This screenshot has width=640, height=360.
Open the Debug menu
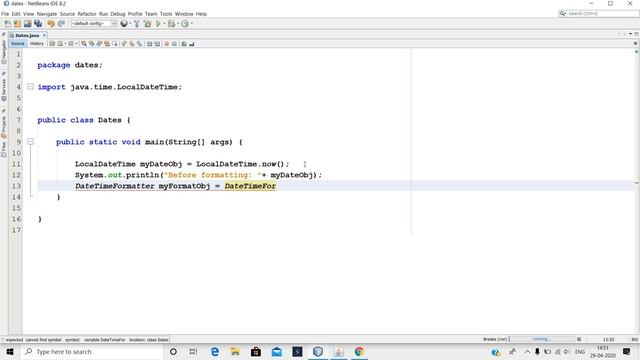(118, 14)
